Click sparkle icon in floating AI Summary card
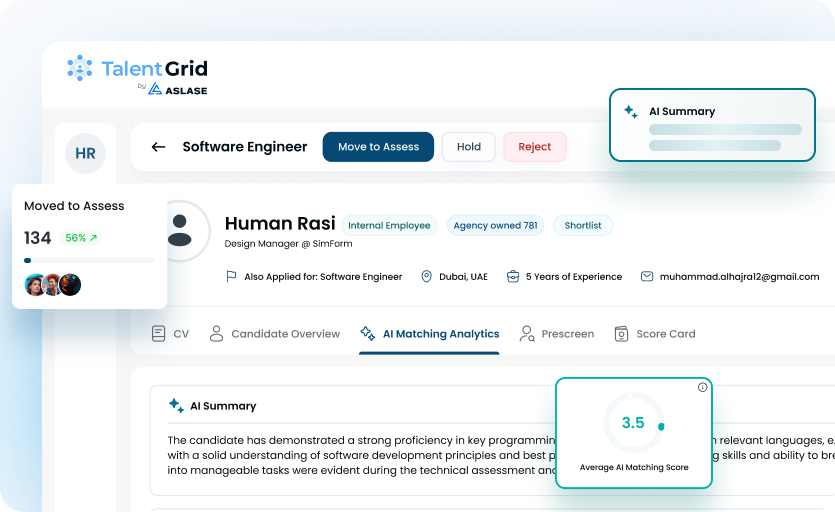The height and width of the screenshot is (512, 835). 631,111
